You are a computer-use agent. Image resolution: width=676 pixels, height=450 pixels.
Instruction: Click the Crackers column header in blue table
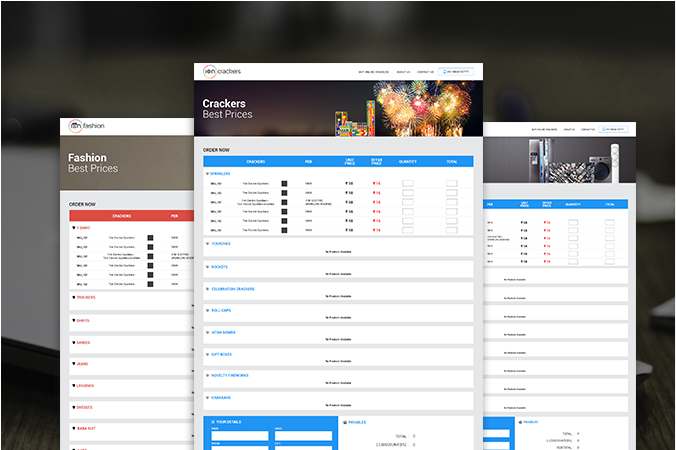click(x=256, y=162)
